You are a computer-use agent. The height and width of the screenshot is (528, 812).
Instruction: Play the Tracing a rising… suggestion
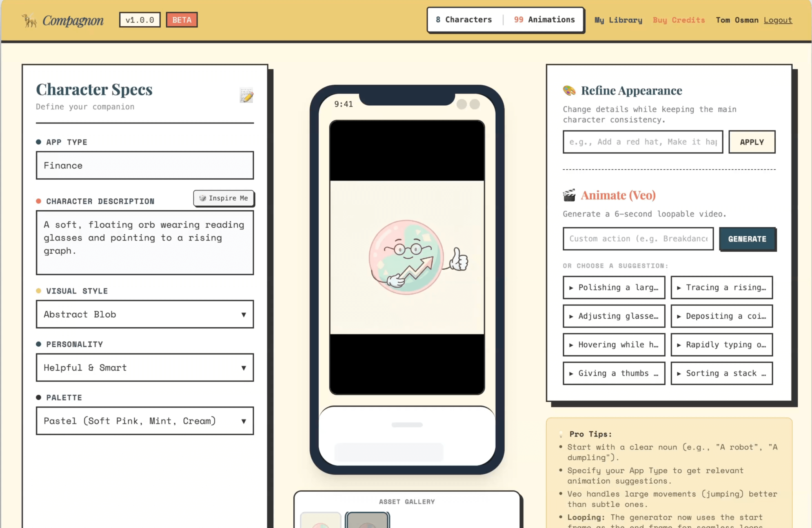(x=722, y=288)
